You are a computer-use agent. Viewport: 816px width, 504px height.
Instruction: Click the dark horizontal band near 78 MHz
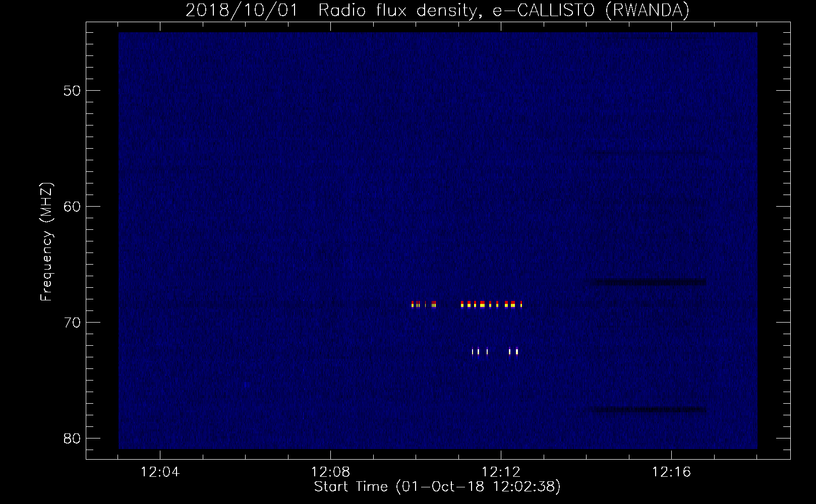(647, 410)
